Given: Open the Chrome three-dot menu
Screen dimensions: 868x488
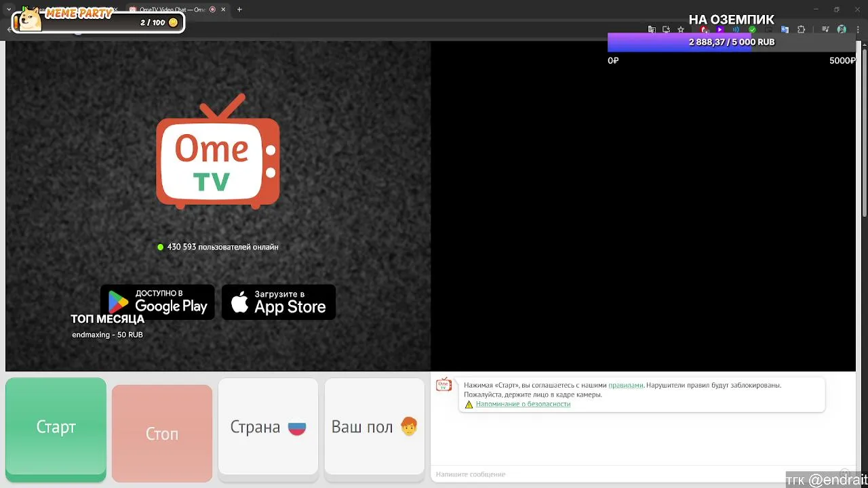Looking at the screenshot, I should 858,30.
